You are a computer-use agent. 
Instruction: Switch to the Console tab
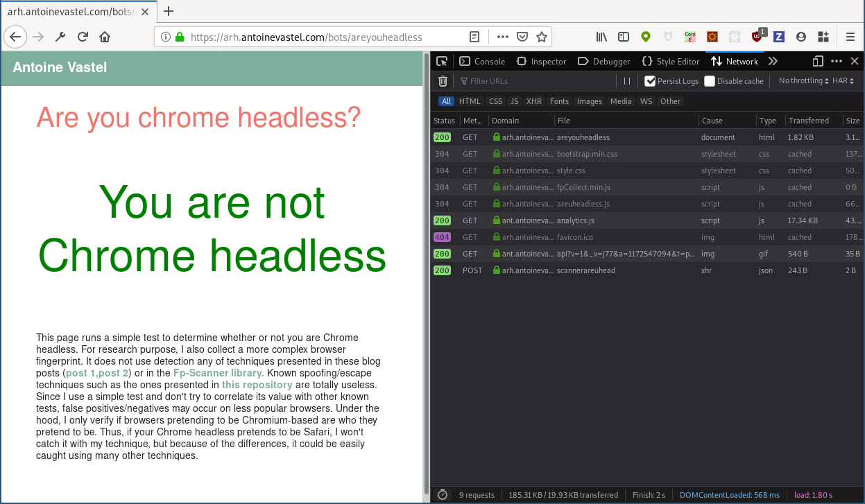point(482,62)
